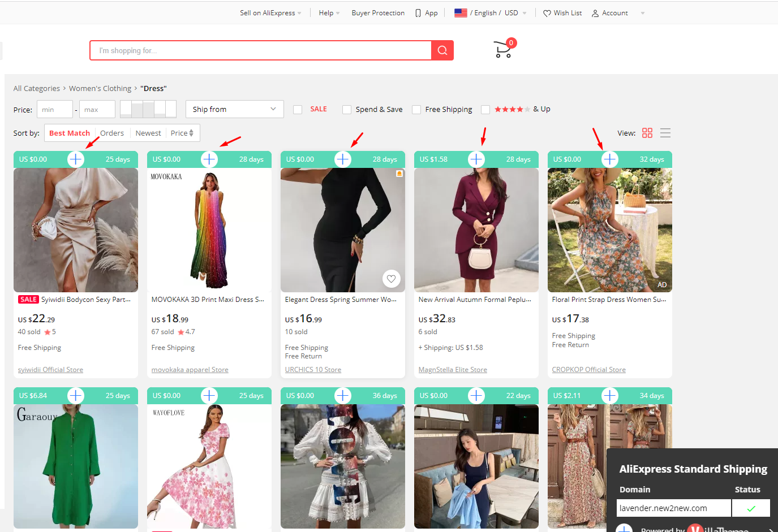The height and width of the screenshot is (532, 778).
Task: Go to Women's Clothing breadcrumb
Action: point(100,88)
